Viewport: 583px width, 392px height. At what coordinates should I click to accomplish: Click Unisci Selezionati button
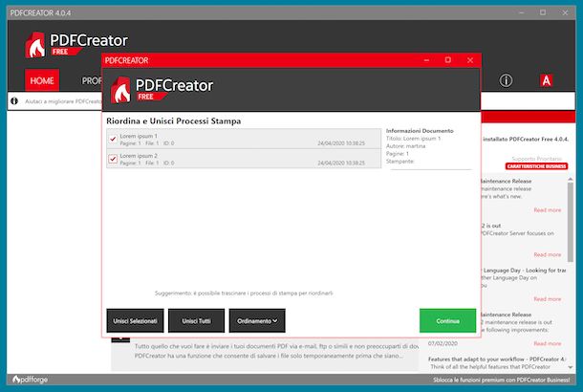click(135, 320)
